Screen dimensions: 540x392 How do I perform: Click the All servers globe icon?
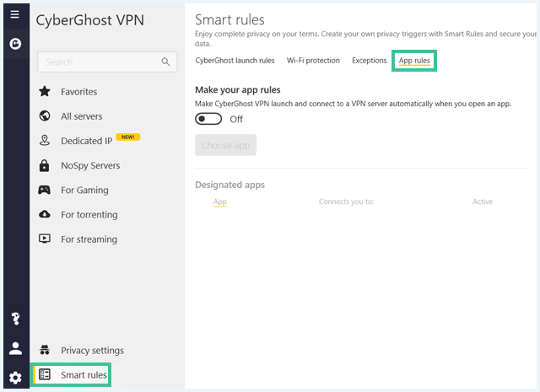click(x=45, y=116)
